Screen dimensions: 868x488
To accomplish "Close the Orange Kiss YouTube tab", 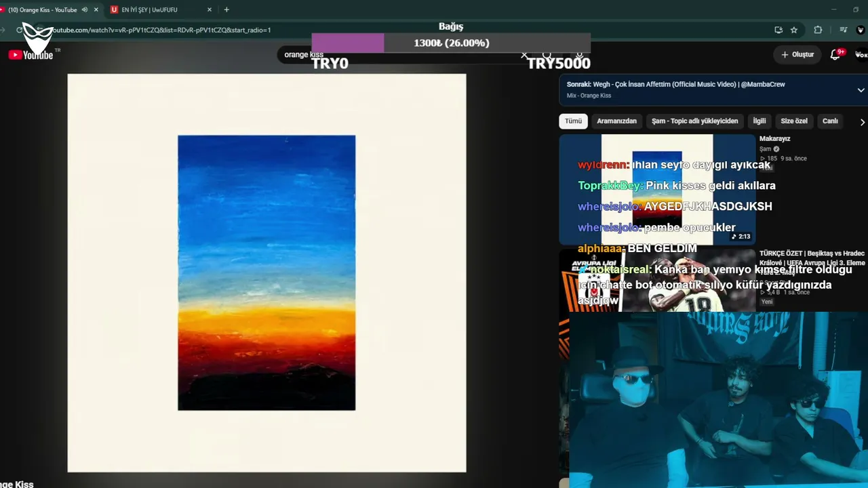I will coord(96,9).
